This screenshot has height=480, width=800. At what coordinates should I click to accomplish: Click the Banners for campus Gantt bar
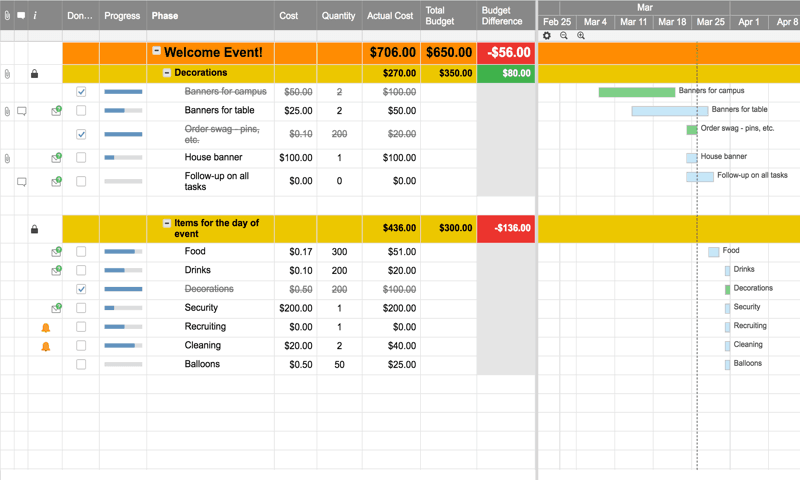[636, 92]
